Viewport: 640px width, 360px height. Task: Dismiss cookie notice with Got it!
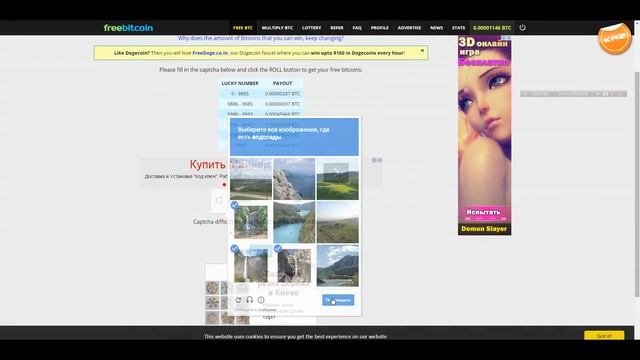[x=604, y=336]
